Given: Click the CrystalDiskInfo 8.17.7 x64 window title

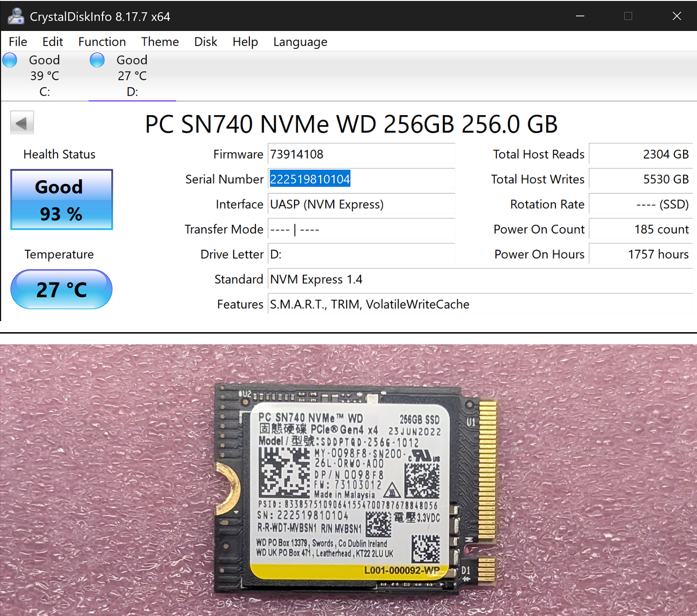Looking at the screenshot, I should 100,17.
